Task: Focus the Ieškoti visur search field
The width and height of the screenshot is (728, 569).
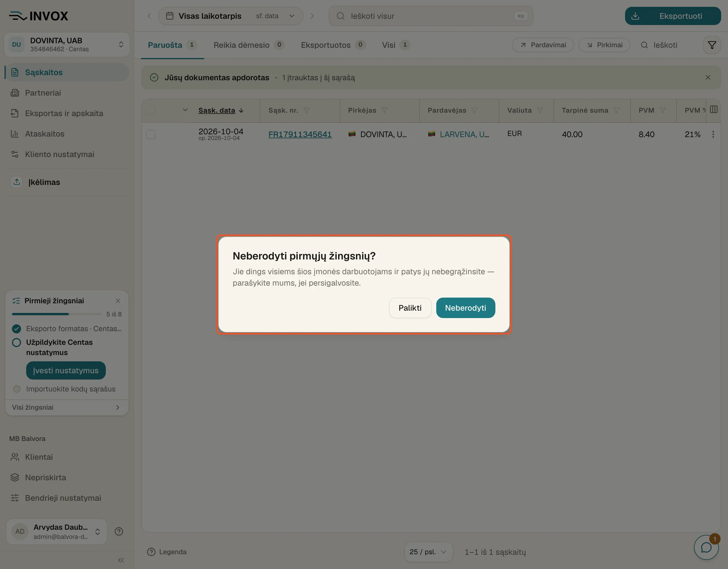Action: click(x=431, y=16)
